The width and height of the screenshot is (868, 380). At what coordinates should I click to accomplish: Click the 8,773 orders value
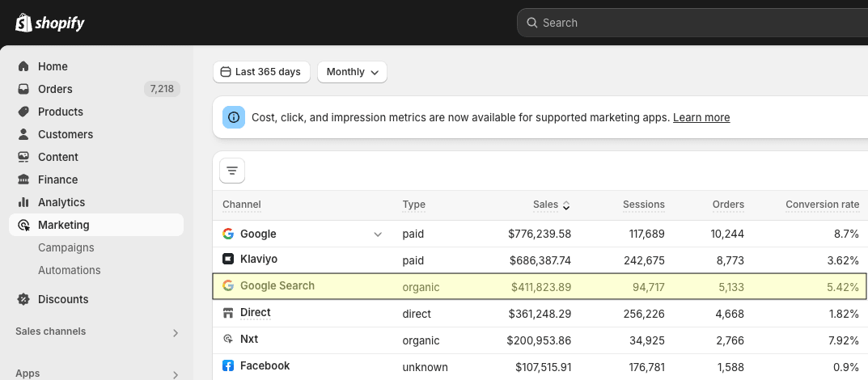click(730, 260)
